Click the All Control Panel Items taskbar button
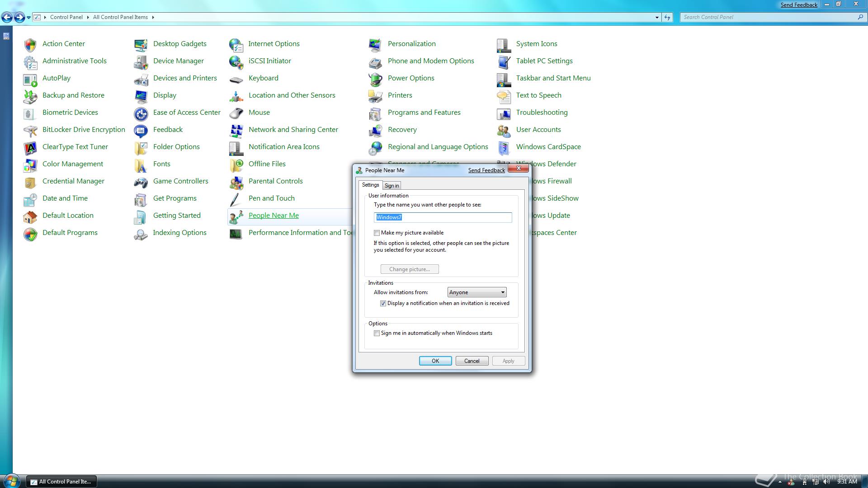868x488 pixels. point(61,482)
